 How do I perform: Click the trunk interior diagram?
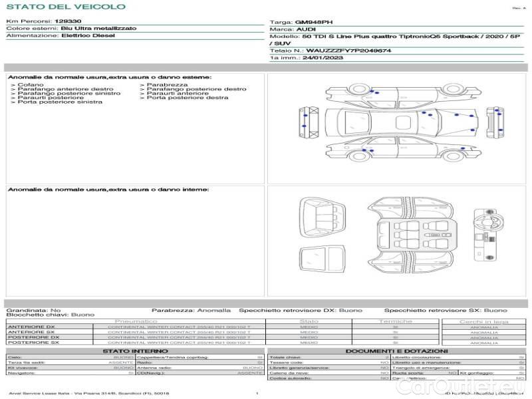click(323, 217)
